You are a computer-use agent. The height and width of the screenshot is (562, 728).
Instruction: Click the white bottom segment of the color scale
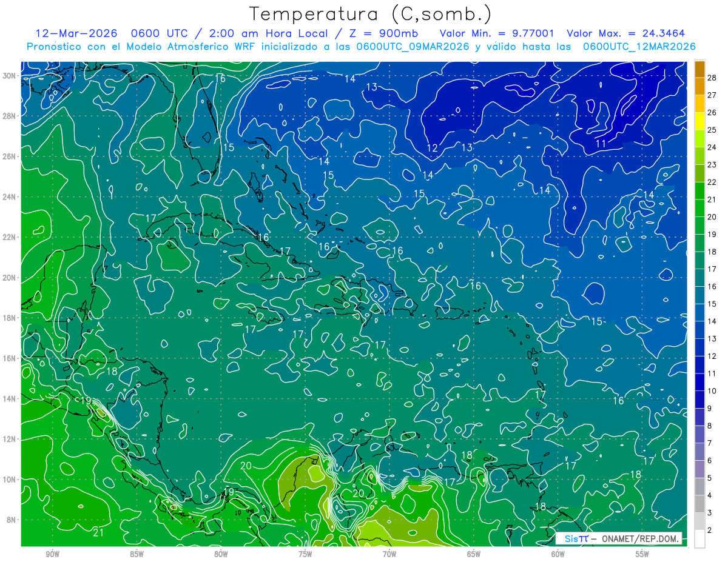699,539
